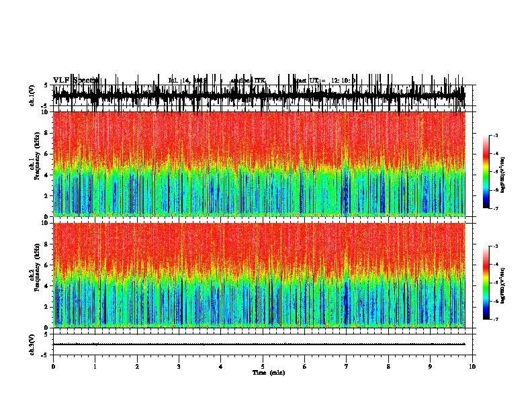Click inside the ch.1 spectrogram panel
The height and width of the screenshot is (411, 532).
click(259, 164)
